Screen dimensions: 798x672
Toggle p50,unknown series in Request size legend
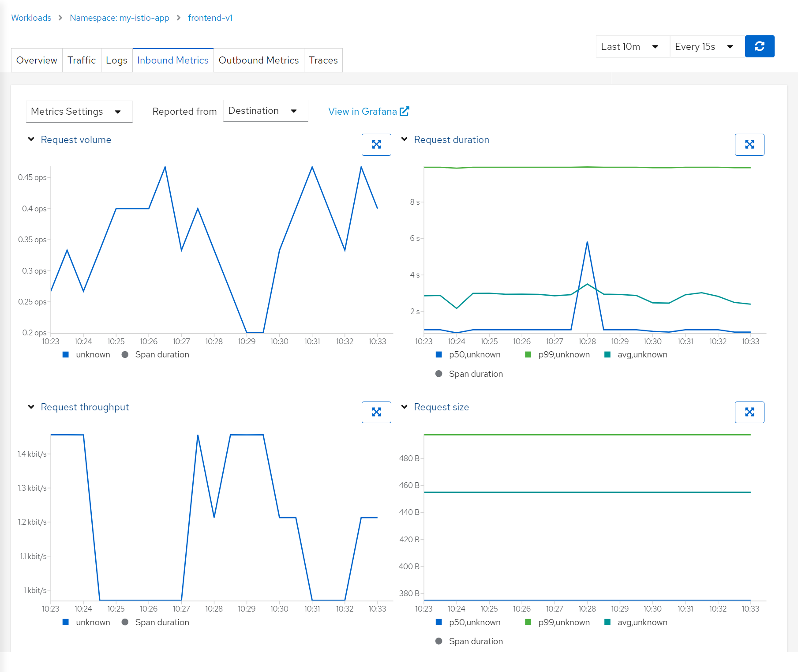point(468,622)
